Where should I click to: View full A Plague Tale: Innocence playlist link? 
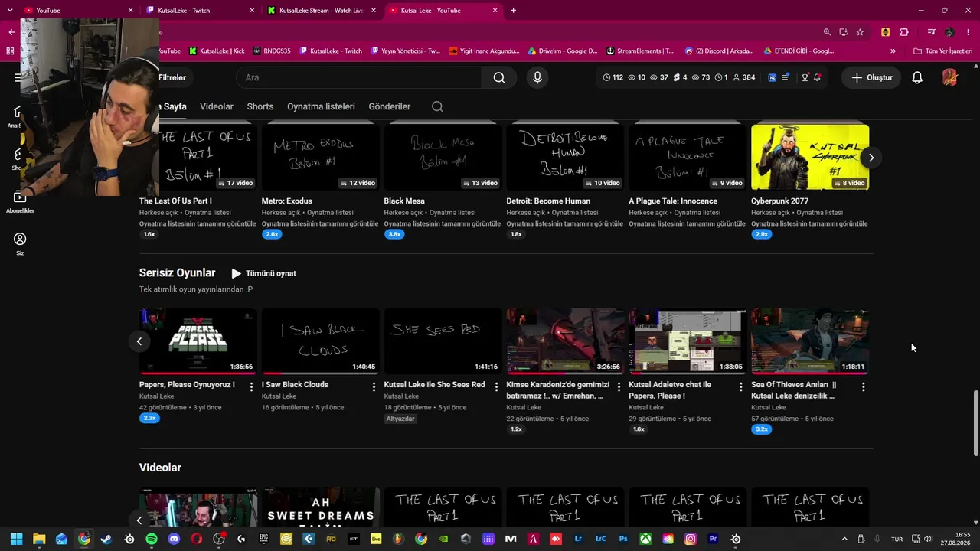687,224
